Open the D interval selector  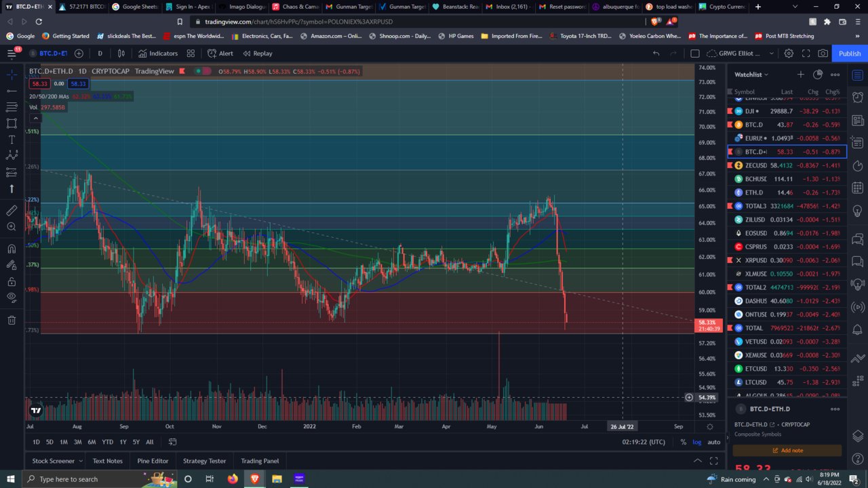pyautogui.click(x=100, y=54)
